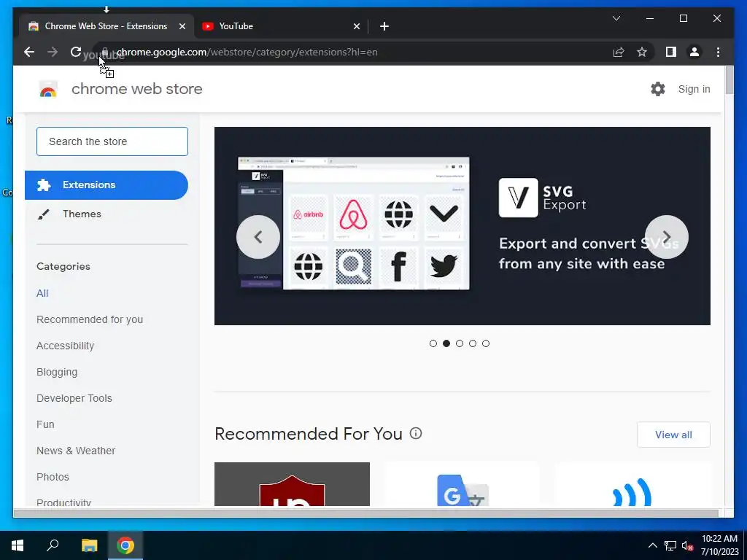Show hidden system tray icons
This screenshot has width=747, height=560.
pyautogui.click(x=653, y=545)
